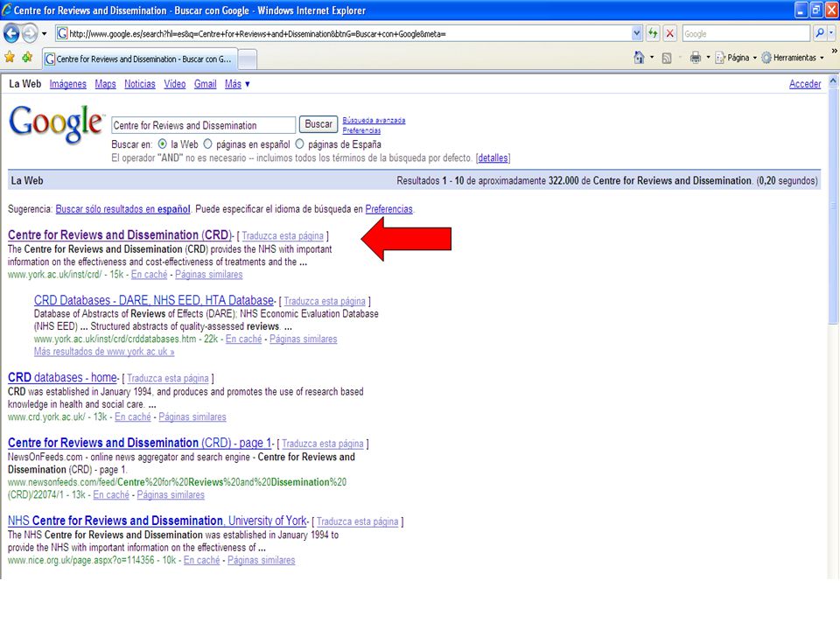Expand the Home button dropdown arrow
Viewport: 840px width, 630px height.
point(652,58)
